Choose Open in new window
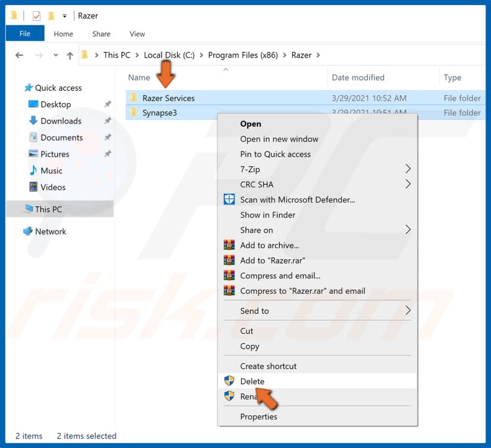This screenshot has width=491, height=448. point(317,139)
